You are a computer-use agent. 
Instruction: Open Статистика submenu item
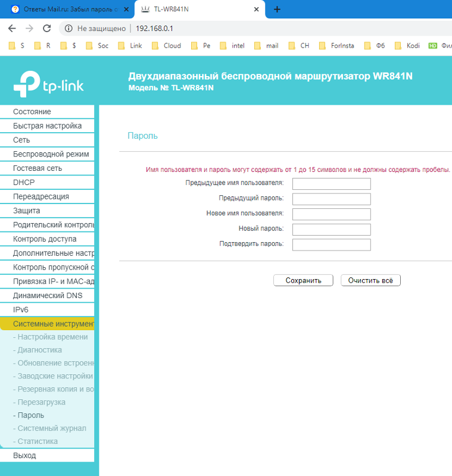point(35,441)
